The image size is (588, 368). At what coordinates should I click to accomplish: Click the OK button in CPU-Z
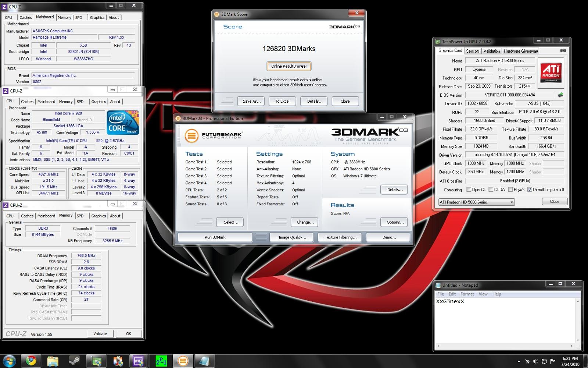(129, 334)
